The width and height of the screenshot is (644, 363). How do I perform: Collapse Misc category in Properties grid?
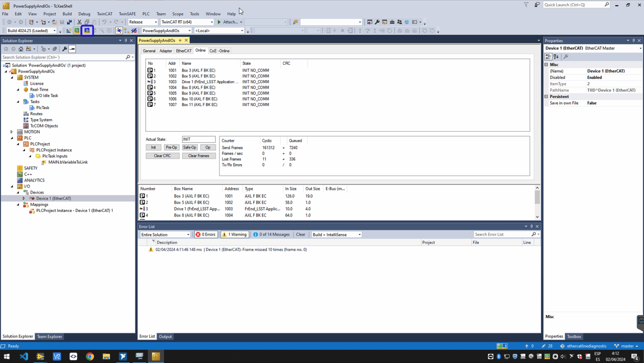[546, 65]
